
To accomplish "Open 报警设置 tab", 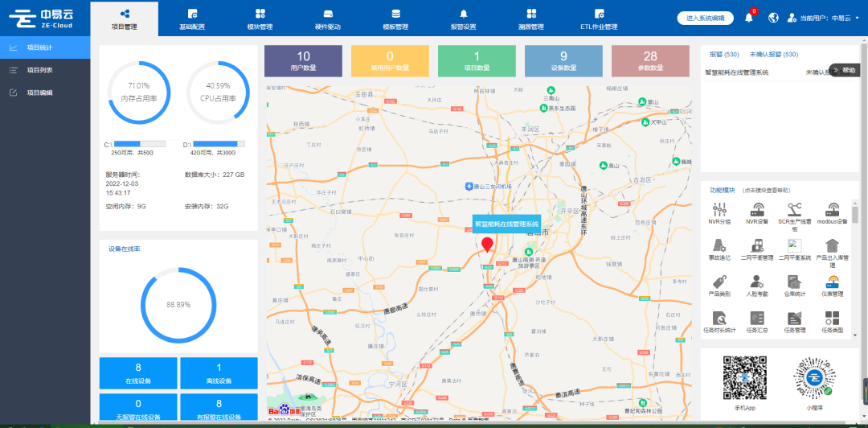I will click(x=464, y=19).
